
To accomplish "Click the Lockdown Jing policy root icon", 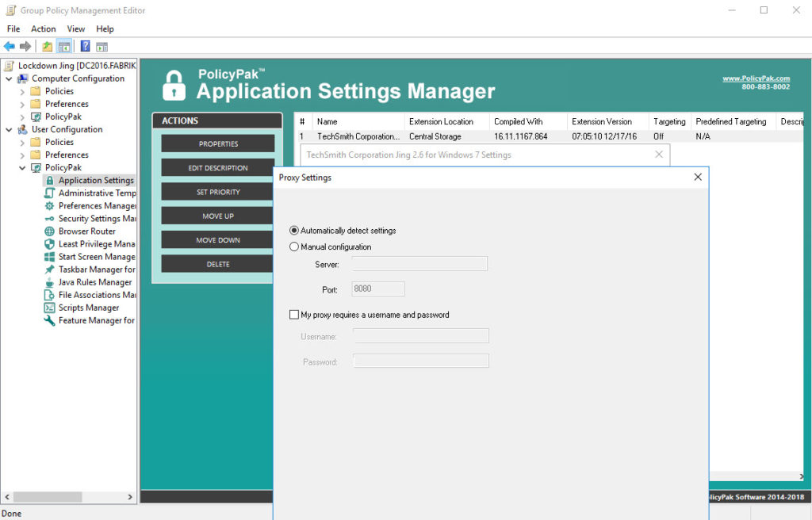I will tap(9, 66).
